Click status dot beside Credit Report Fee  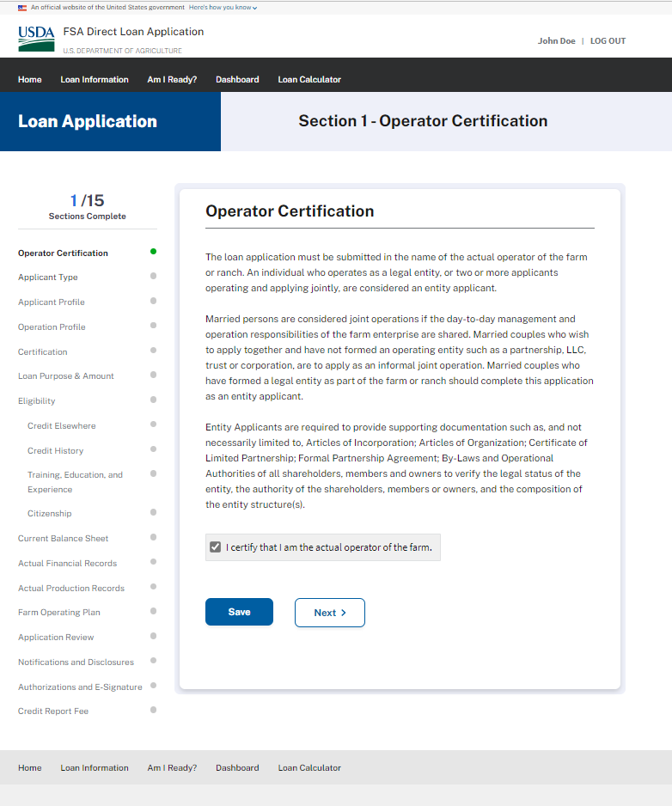pos(153,710)
